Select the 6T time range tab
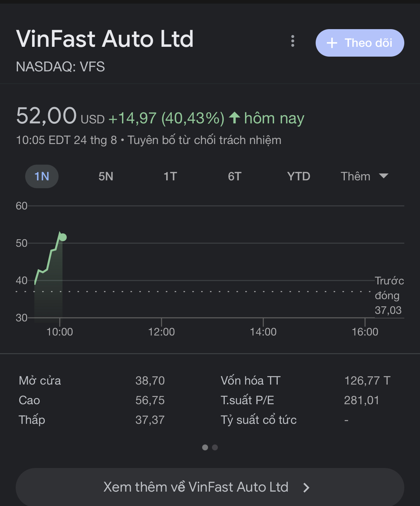420x506 pixels. click(x=235, y=176)
